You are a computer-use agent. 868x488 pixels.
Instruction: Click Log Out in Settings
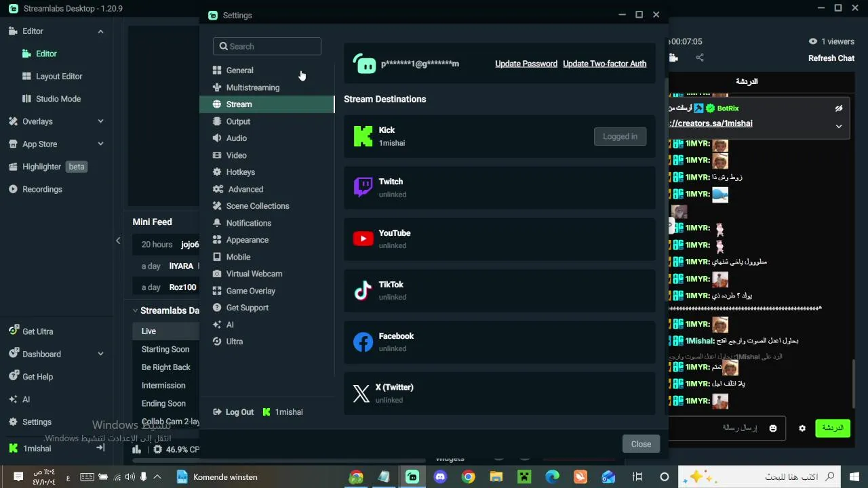coord(233,412)
